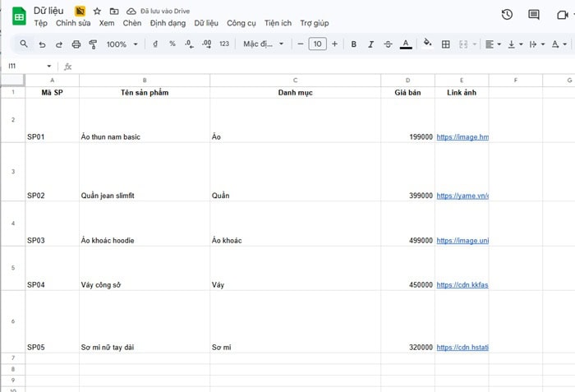575x392 pixels.
Task: Click the print icon
Action: [76, 44]
